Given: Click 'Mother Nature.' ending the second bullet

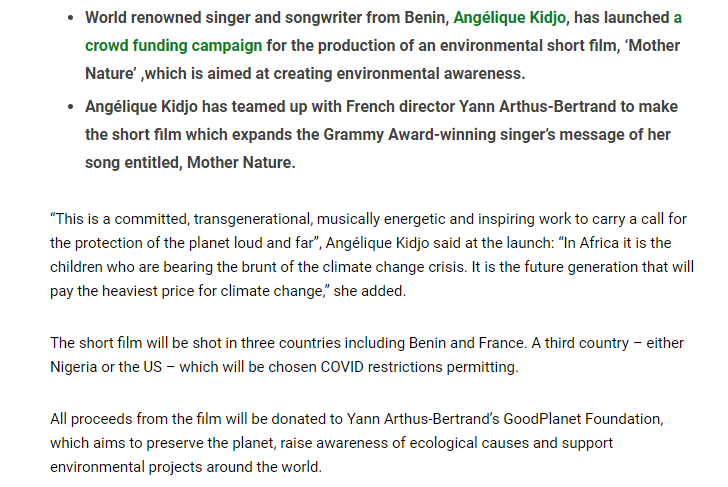Looking at the screenshot, I should click(x=241, y=162).
